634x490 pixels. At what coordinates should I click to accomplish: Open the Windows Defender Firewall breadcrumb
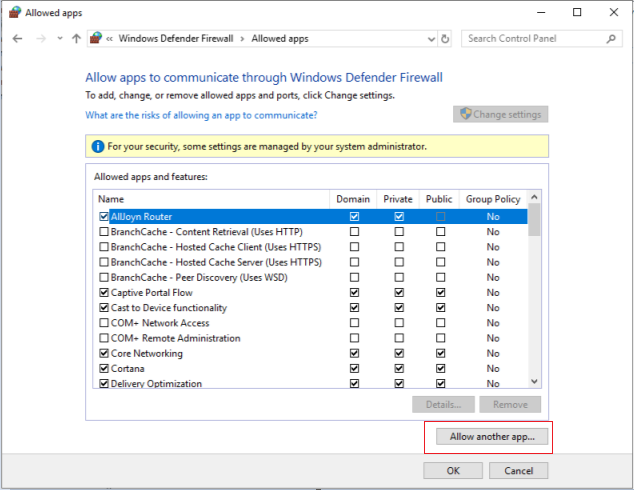pos(176,38)
